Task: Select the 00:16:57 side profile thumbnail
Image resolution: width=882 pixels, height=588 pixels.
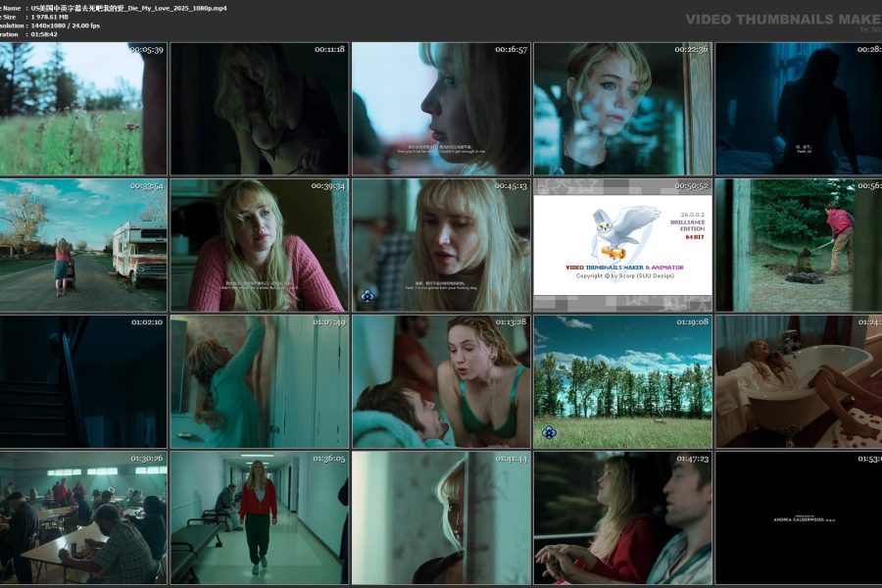Action: pos(441,109)
